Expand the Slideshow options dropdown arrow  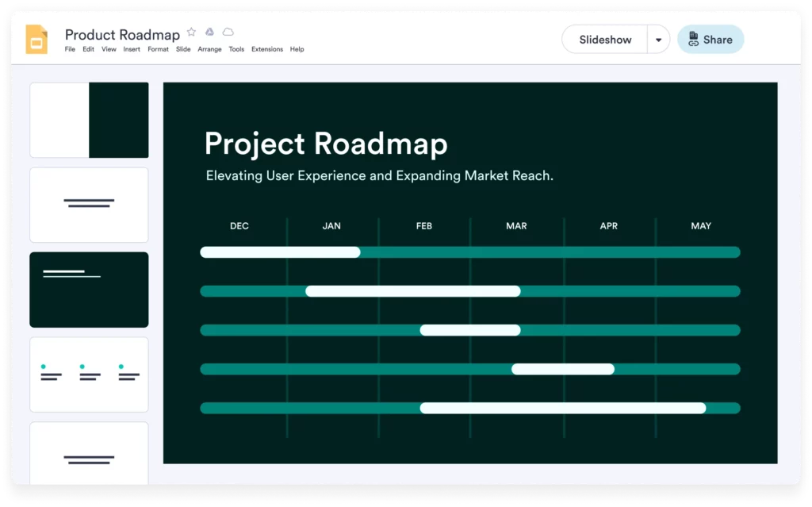pos(659,39)
